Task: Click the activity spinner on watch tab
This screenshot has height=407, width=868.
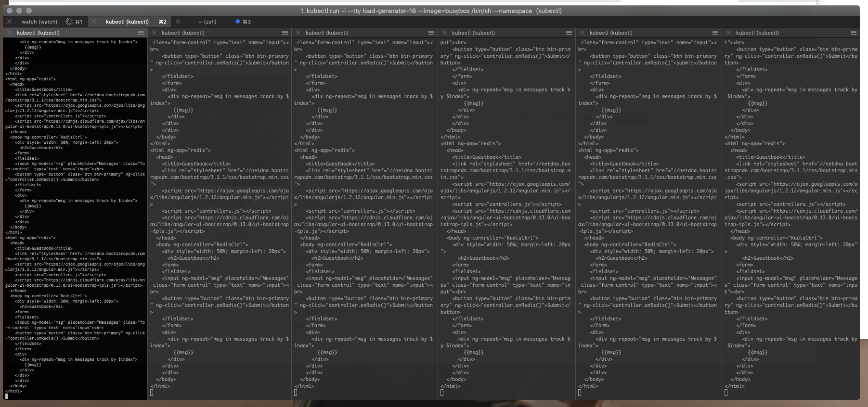Action: tap(69, 22)
